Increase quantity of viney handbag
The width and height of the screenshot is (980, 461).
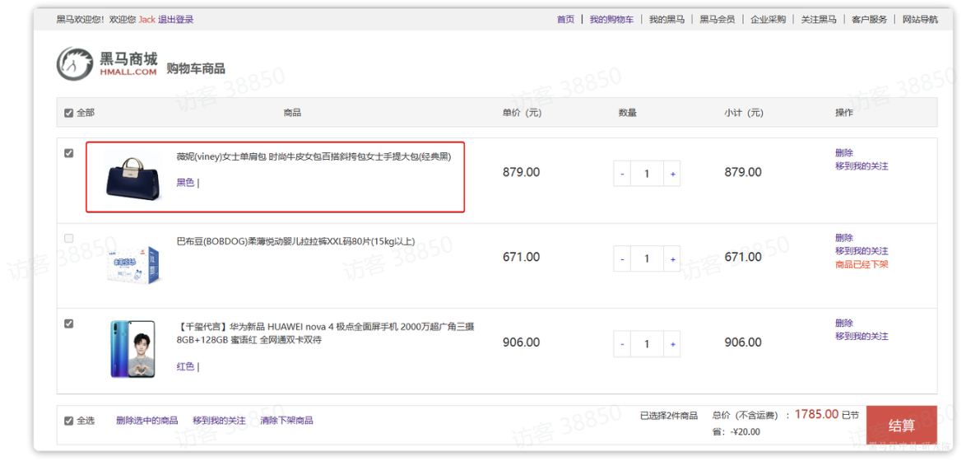click(672, 174)
